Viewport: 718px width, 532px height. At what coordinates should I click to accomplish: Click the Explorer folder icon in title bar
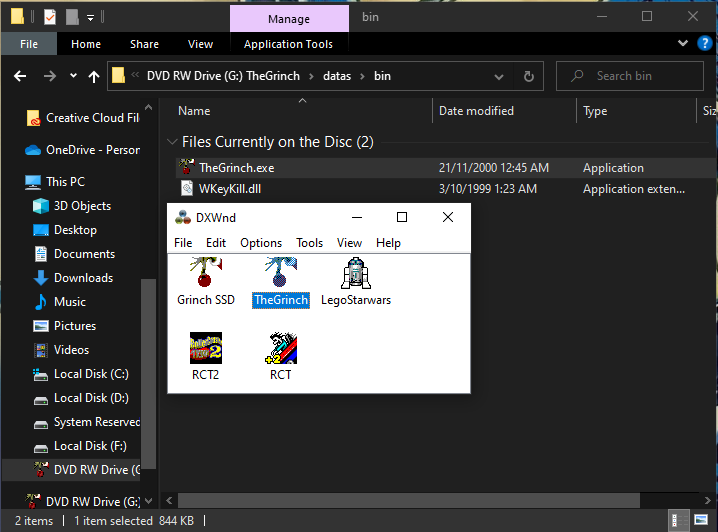pyautogui.click(x=17, y=16)
